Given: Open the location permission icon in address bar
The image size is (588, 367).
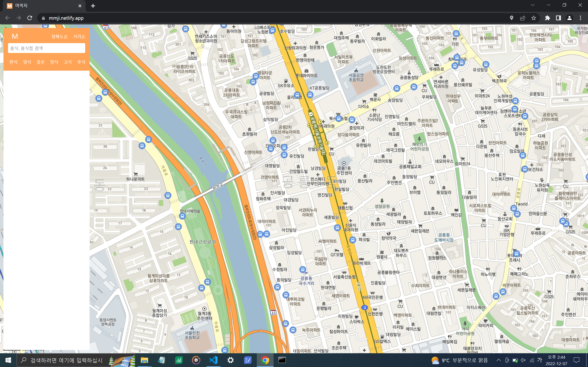Looking at the screenshot, I should pyautogui.click(x=512, y=18).
